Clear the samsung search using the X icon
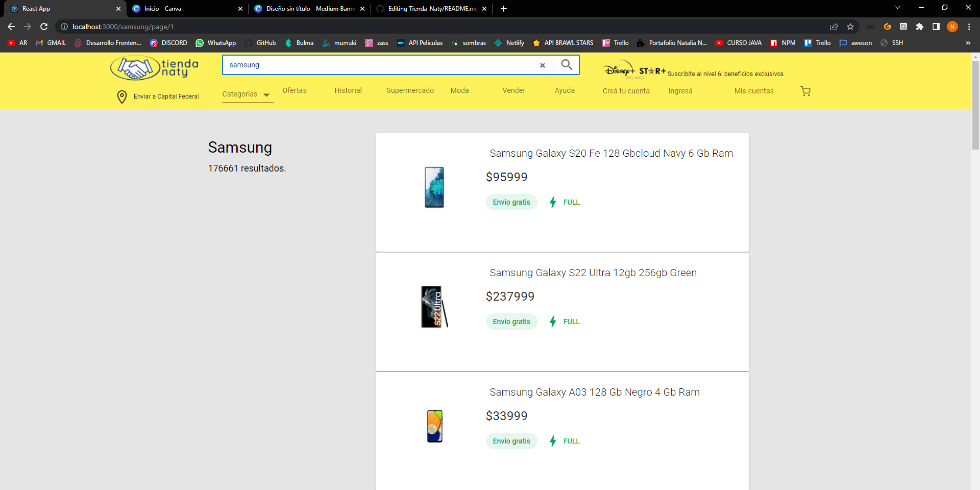Viewport: 980px width, 490px height. (x=542, y=65)
